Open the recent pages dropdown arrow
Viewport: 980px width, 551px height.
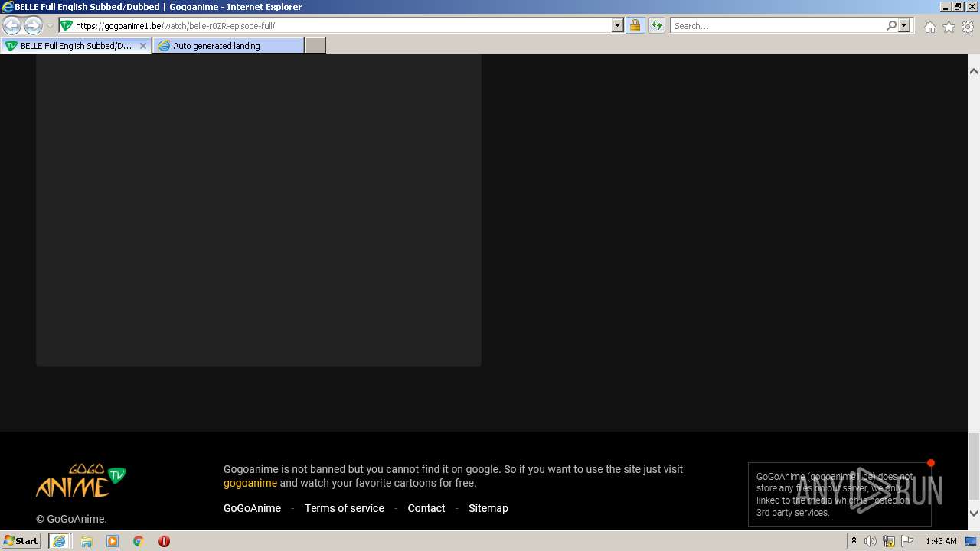click(x=50, y=26)
